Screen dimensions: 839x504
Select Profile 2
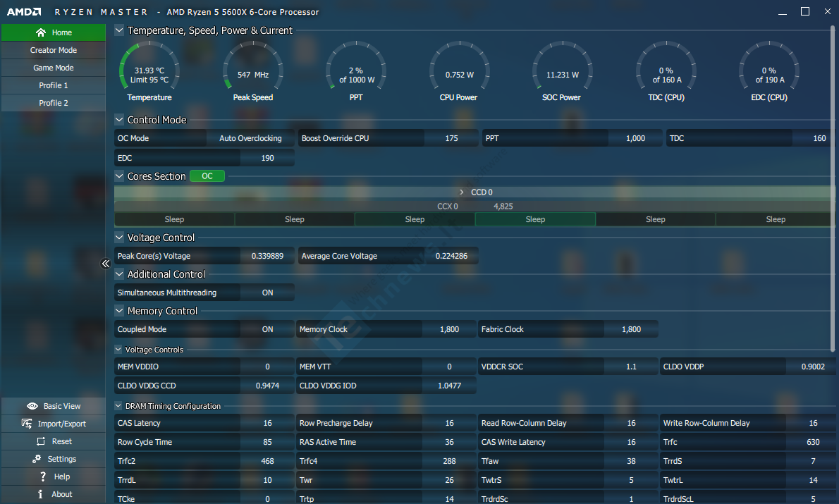pos(54,103)
